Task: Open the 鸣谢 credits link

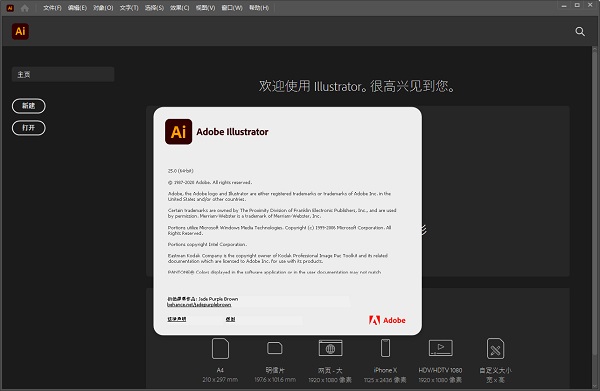Action: point(230,319)
